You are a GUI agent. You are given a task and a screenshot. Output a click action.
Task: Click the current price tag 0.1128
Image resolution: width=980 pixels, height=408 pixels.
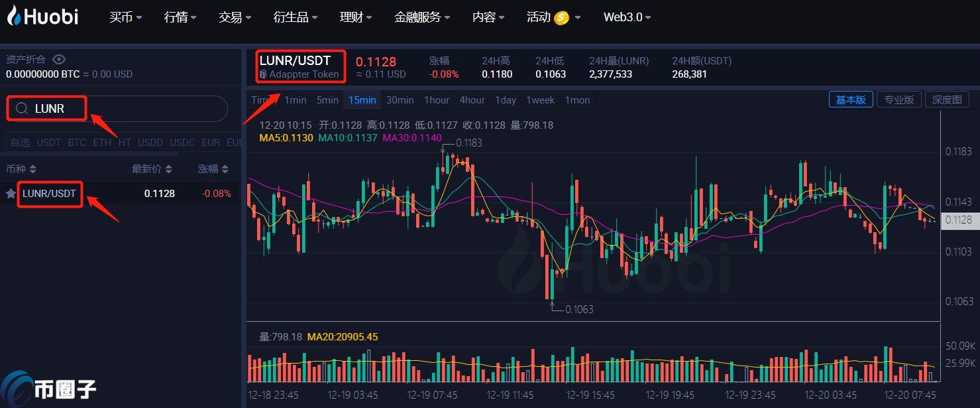click(x=959, y=220)
